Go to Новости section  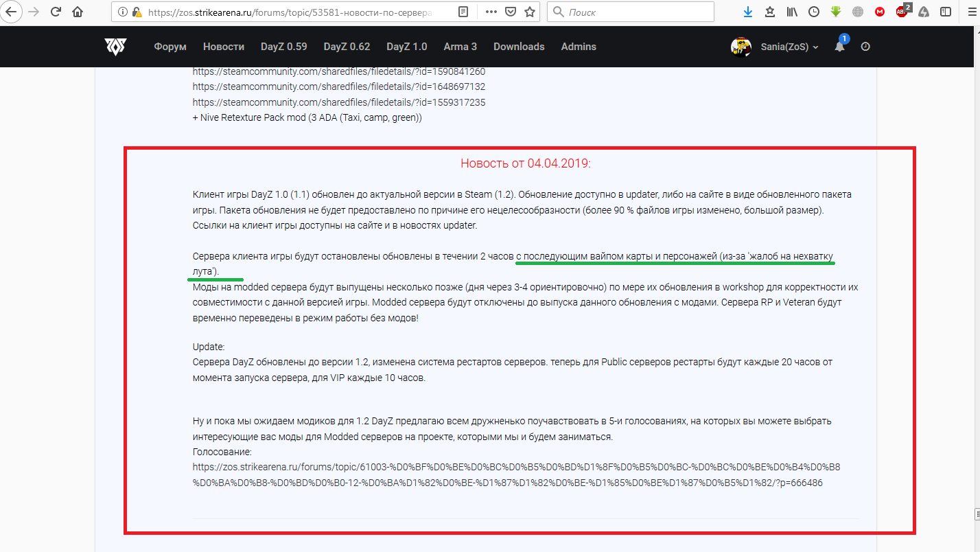[x=224, y=47]
